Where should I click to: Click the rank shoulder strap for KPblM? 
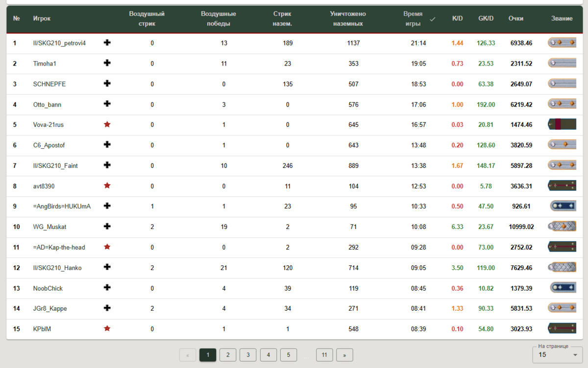(x=561, y=329)
